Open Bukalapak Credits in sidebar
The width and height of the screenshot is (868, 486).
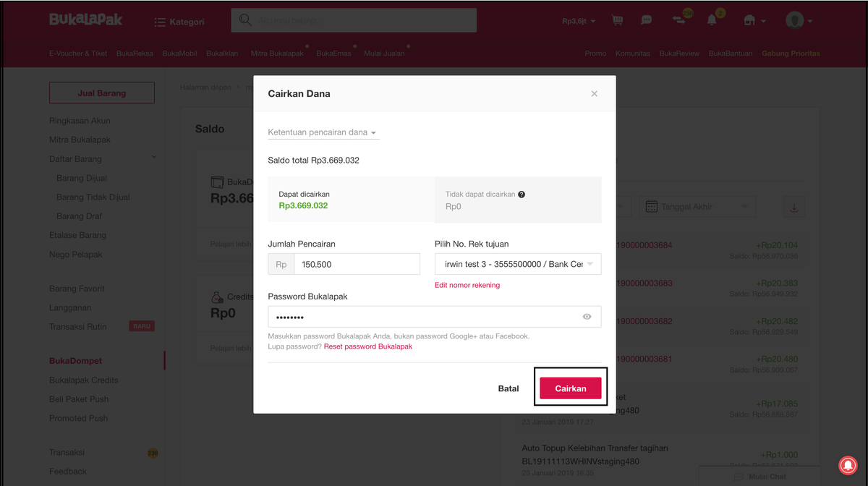(83, 380)
